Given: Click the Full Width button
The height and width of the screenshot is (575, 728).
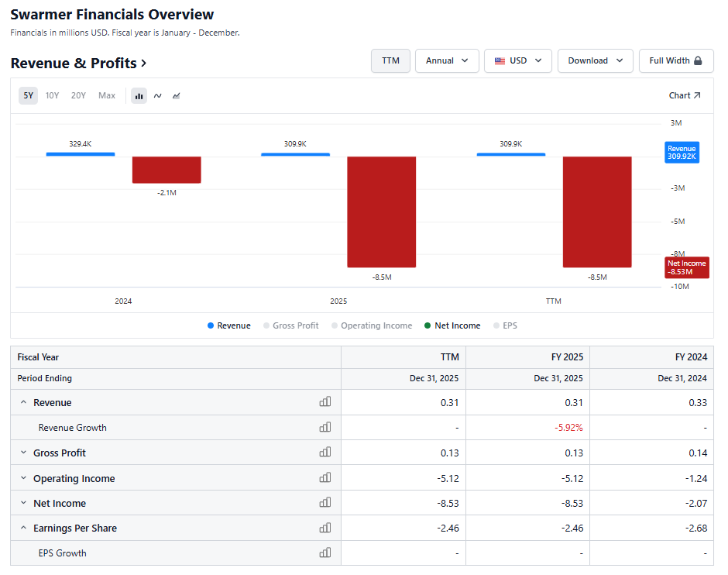Looking at the screenshot, I should tap(676, 61).
